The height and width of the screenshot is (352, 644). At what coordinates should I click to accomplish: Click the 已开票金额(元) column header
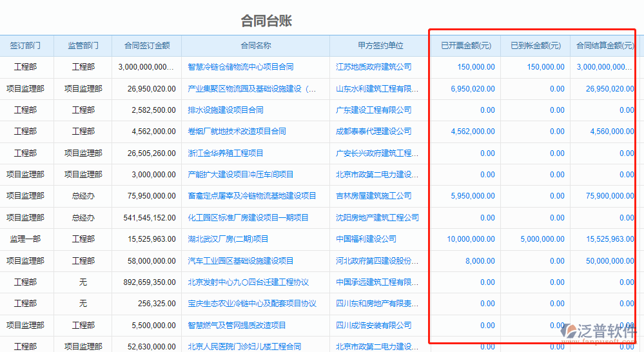465,46
